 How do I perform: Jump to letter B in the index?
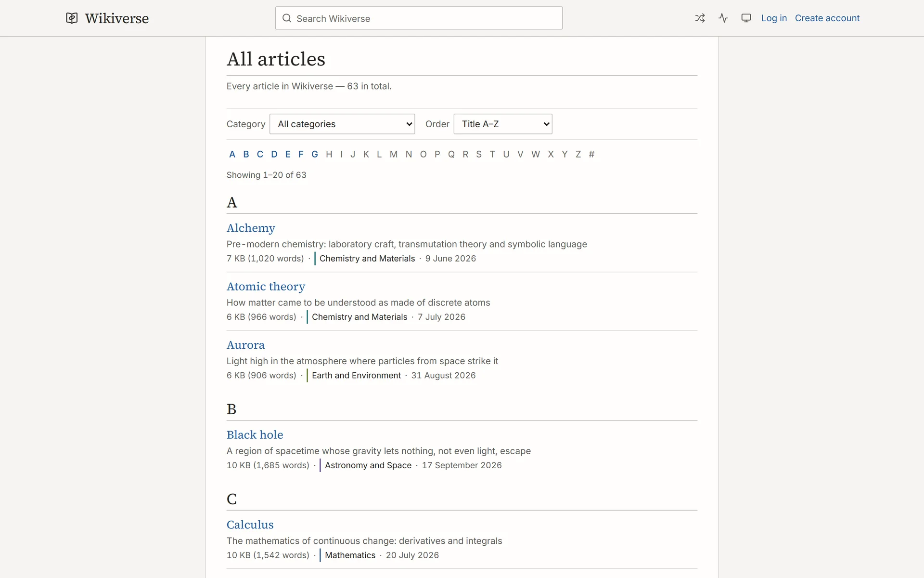tap(246, 154)
